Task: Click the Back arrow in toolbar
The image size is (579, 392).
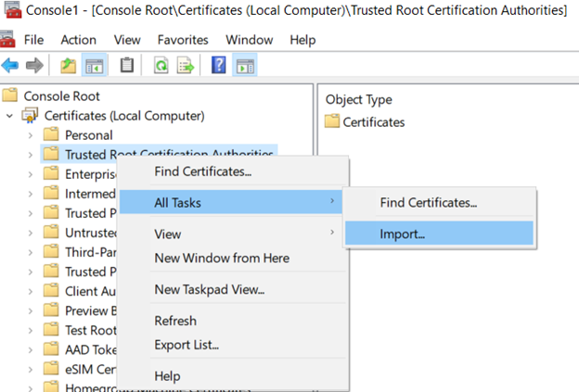Action: click(x=10, y=66)
